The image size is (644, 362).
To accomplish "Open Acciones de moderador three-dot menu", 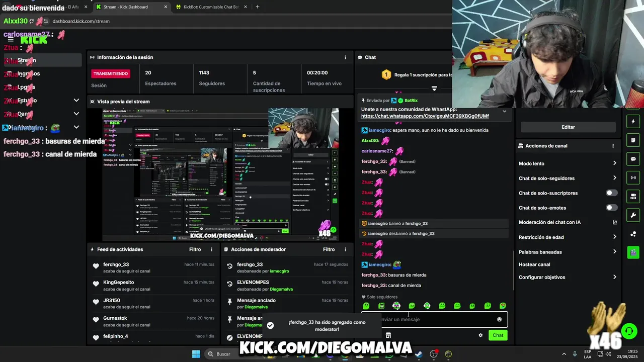I will click(x=345, y=249).
